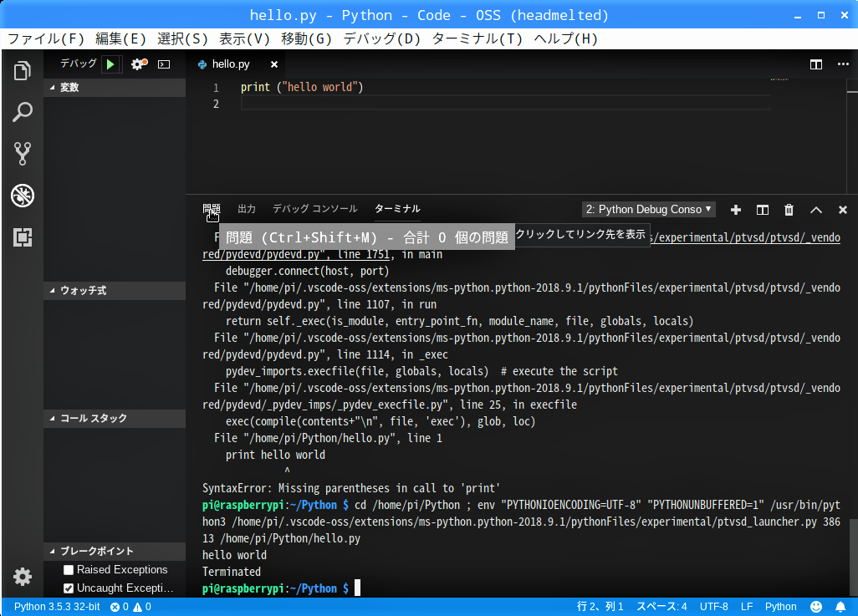Select the ターミナル panel tab

point(397,209)
